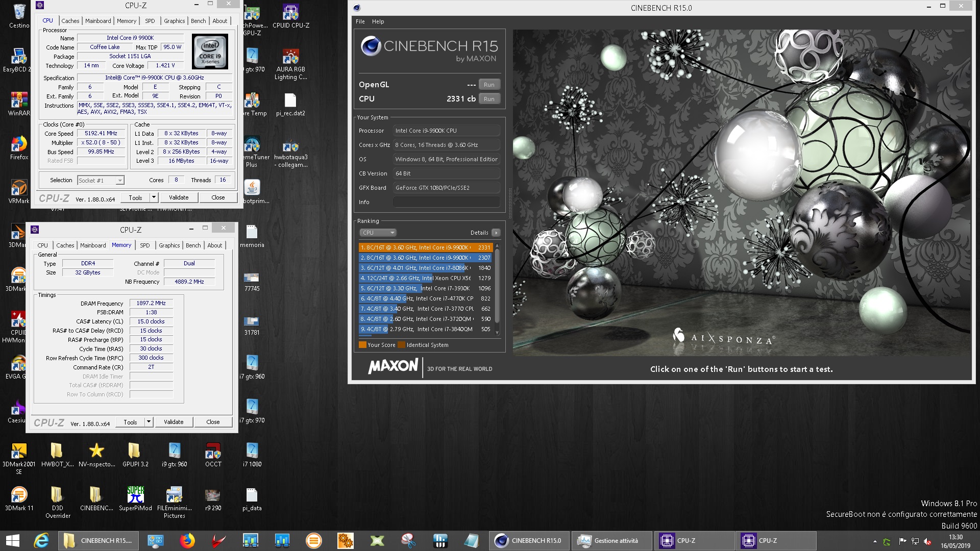Open the i7 1080 desktop file
980x551 pixels.
click(252, 455)
